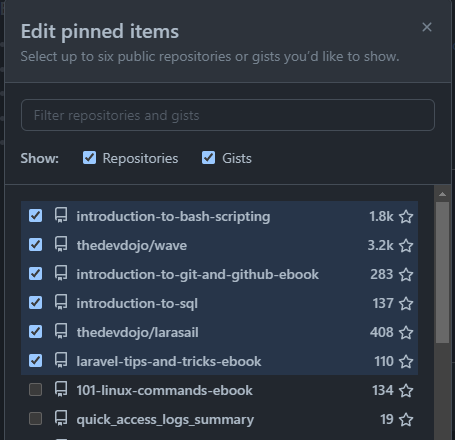Click repo icon beside introduction-to-git-and-github-ebook
The width and height of the screenshot is (455, 440).
click(x=61, y=273)
